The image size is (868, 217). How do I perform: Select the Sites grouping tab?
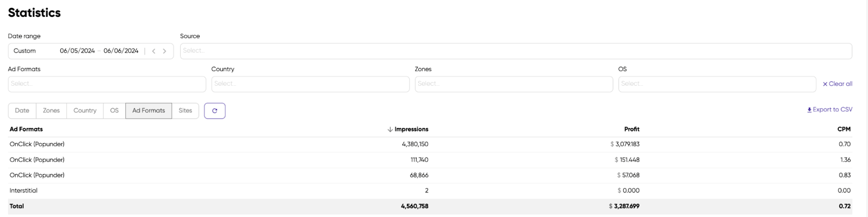[x=186, y=111]
